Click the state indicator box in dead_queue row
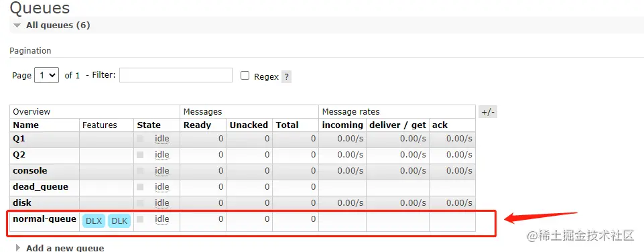This screenshot has height=252, width=644. 141,187
